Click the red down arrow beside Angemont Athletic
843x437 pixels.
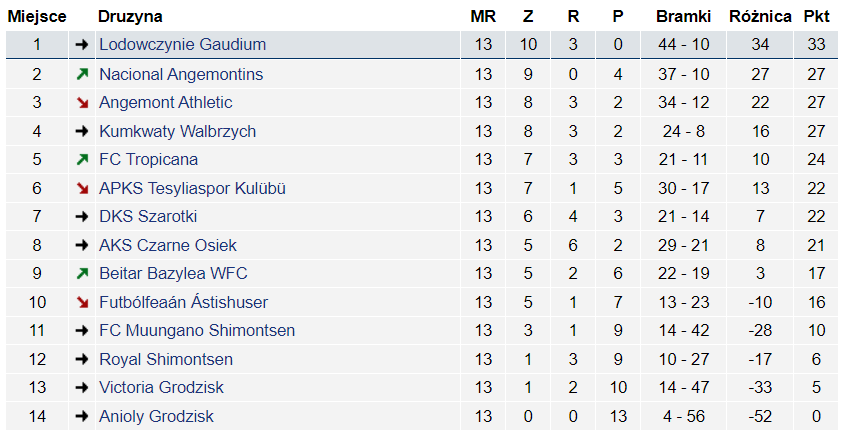(82, 103)
